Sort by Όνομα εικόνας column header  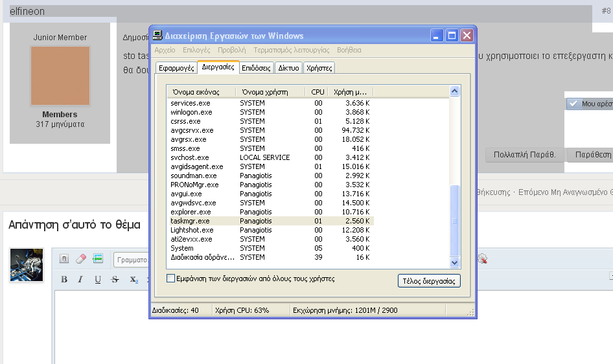click(202, 92)
